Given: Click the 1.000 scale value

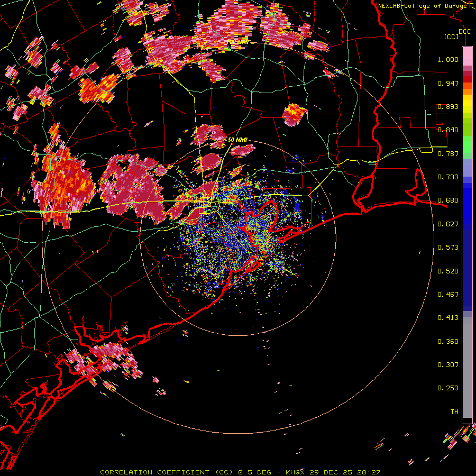Looking at the screenshot, I should click(x=448, y=59).
